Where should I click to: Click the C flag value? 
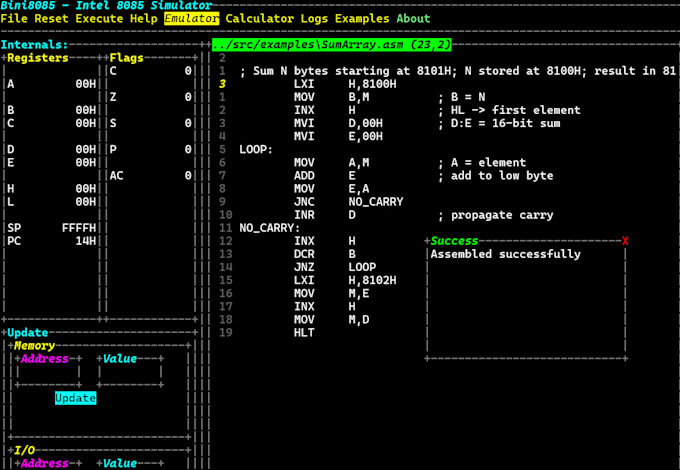click(x=188, y=71)
